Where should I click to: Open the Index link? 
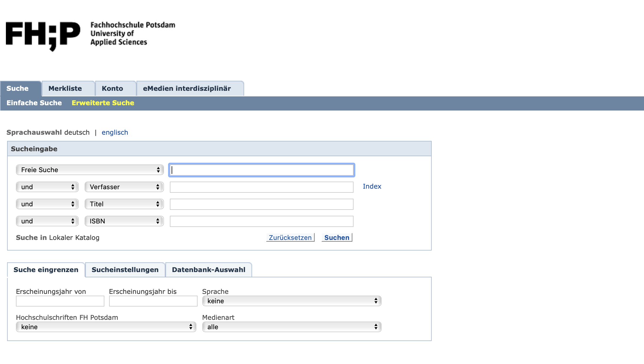click(372, 186)
